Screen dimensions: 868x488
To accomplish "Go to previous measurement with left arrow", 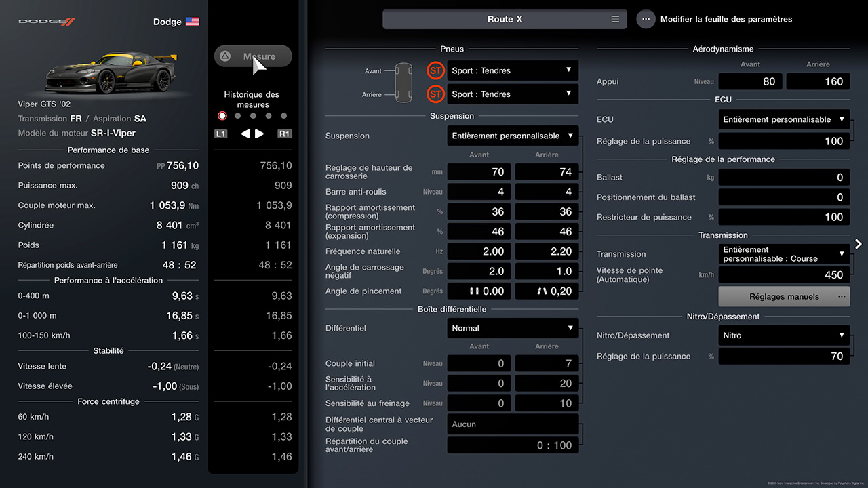I will tap(245, 134).
